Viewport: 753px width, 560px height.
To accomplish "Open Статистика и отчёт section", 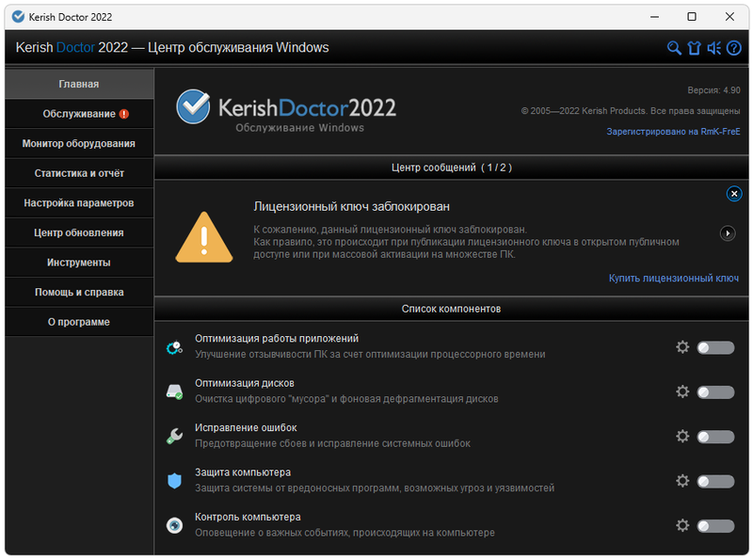I will click(x=79, y=173).
